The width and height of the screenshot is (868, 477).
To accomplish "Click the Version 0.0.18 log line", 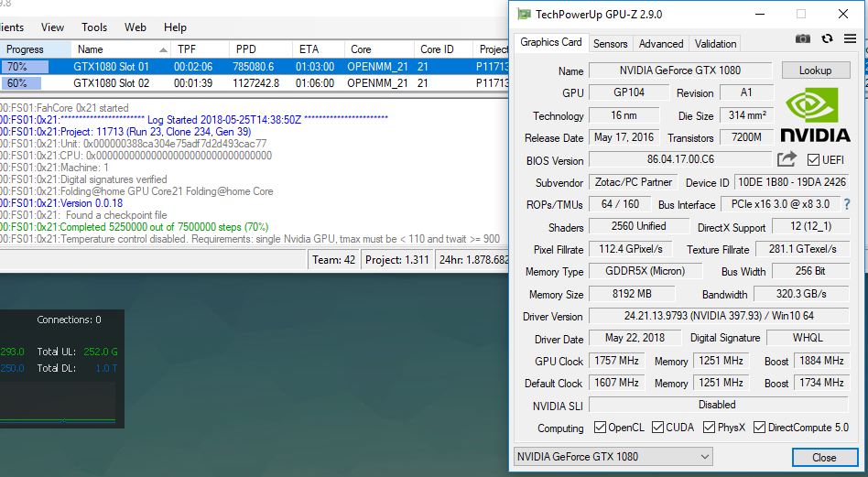I will [61, 203].
